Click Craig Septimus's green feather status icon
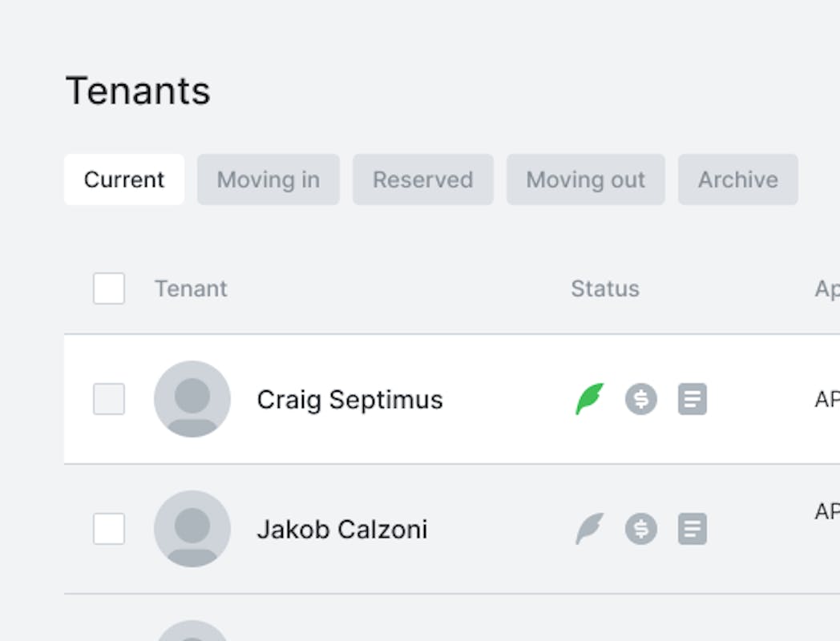Image resolution: width=840 pixels, height=641 pixels. click(x=589, y=399)
